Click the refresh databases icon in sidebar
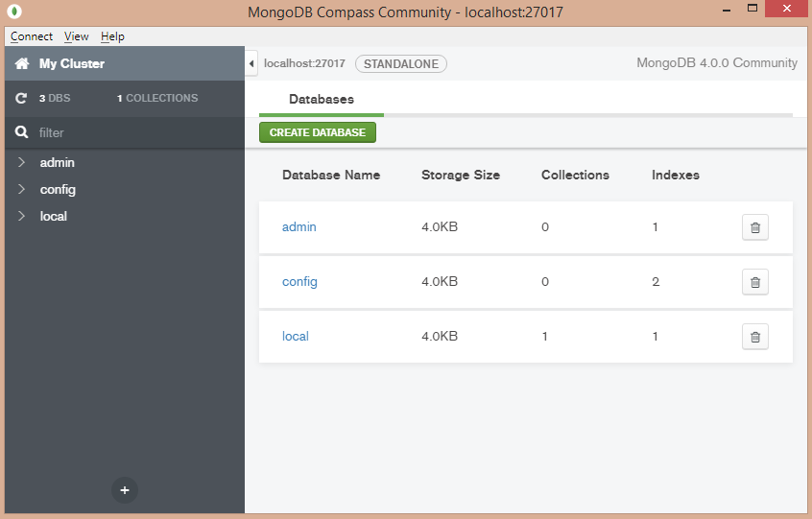Viewport: 812px width, 519px height. [21, 98]
